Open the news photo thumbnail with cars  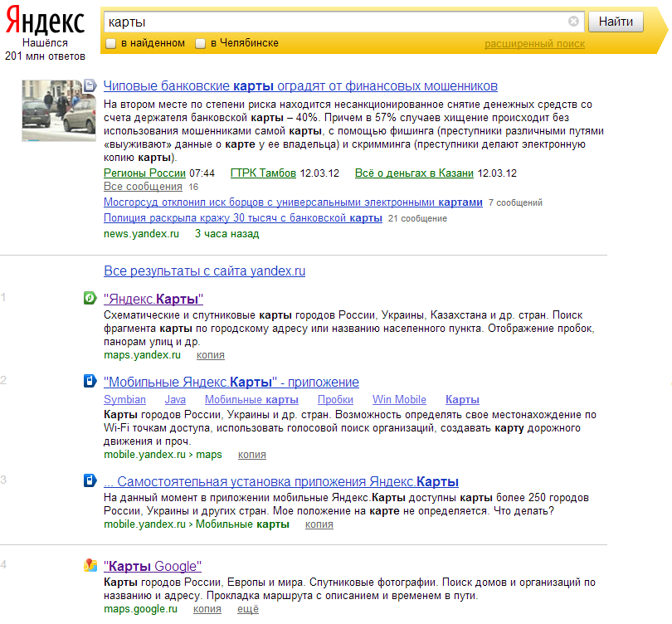(59, 110)
